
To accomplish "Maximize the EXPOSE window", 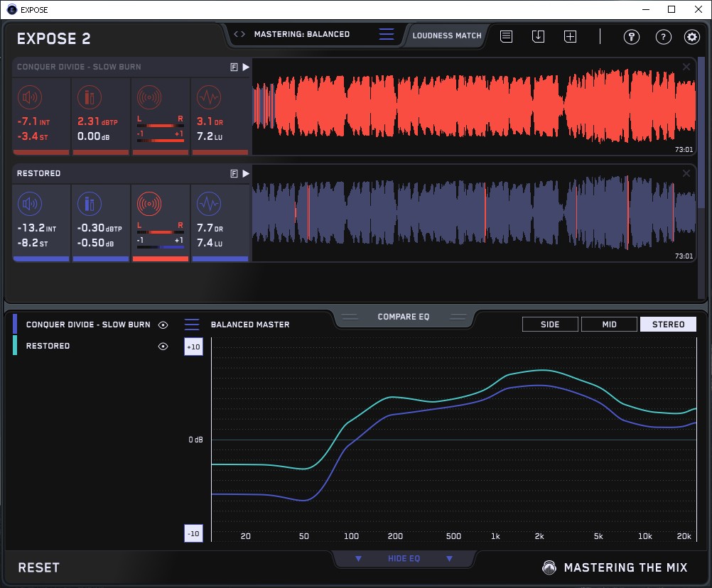I will (671, 9).
